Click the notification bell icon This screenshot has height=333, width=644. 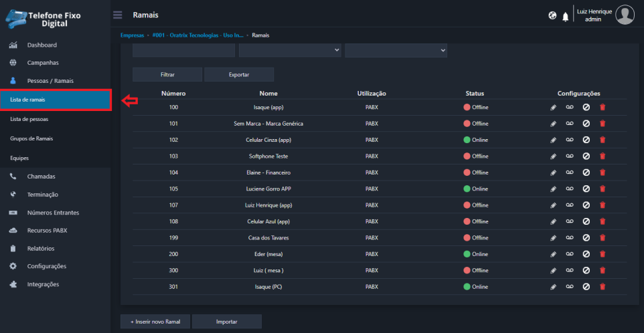click(x=565, y=15)
